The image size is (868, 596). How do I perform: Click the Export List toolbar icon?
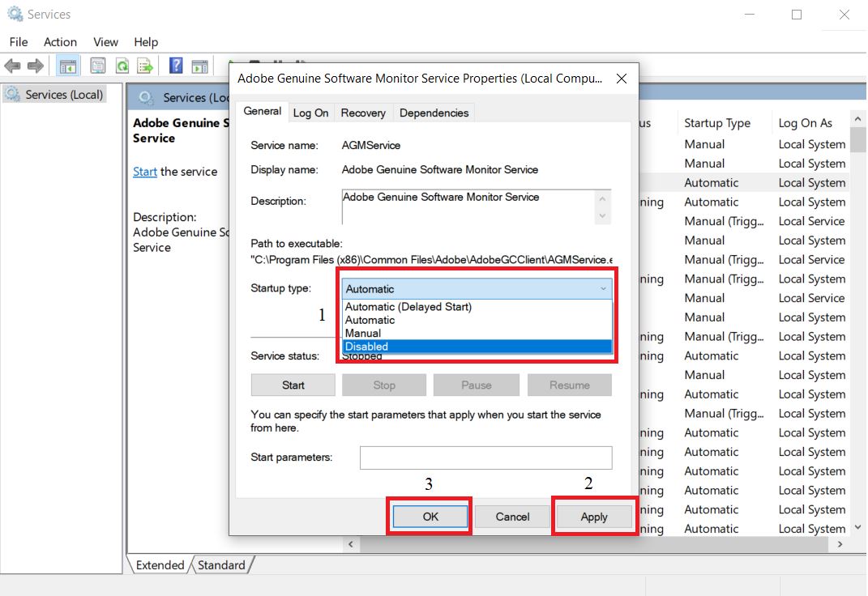tap(145, 66)
